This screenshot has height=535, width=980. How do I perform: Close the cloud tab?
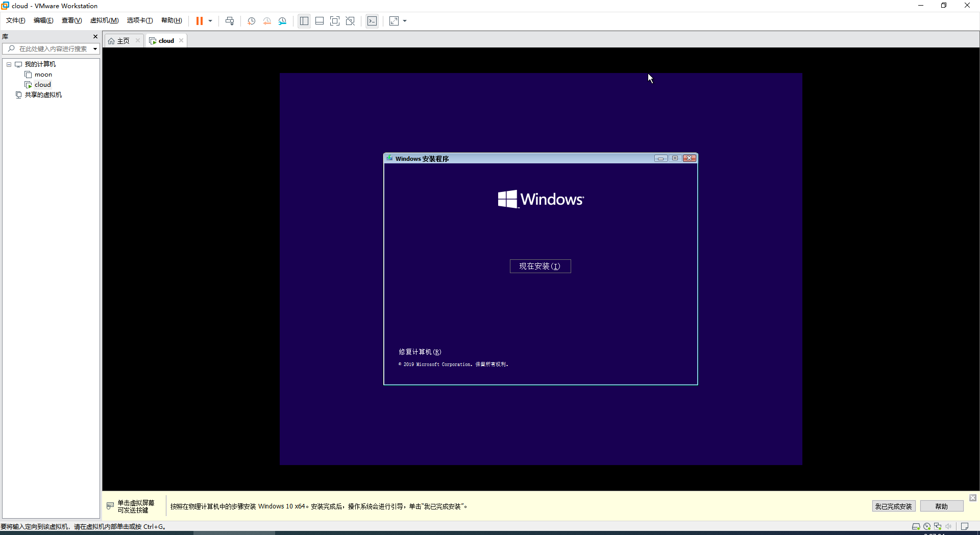181,41
